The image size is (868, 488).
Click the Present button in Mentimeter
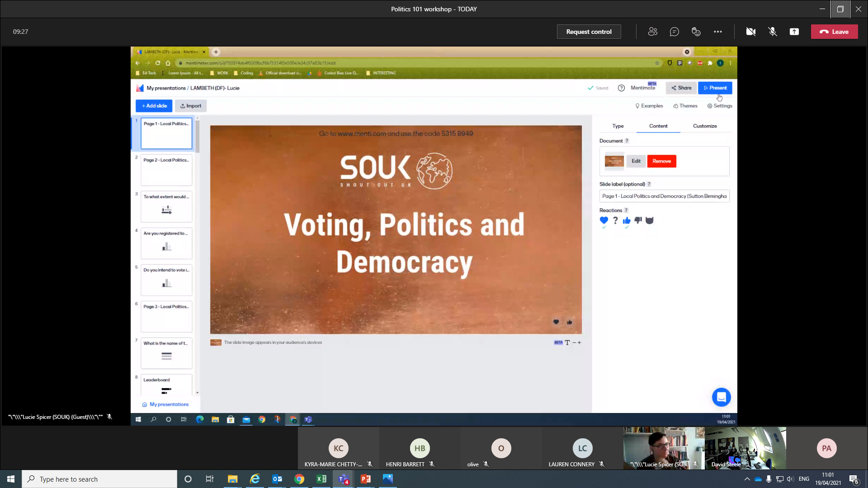click(x=715, y=88)
